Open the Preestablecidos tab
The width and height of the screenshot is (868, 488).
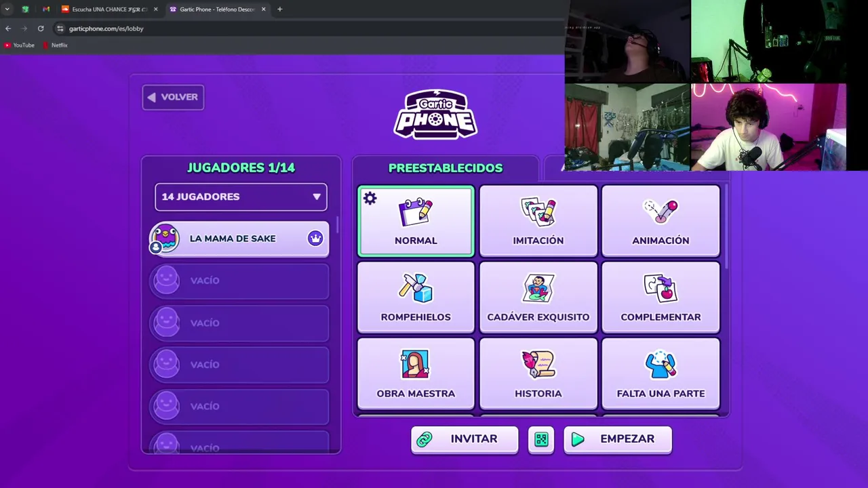pyautogui.click(x=446, y=167)
